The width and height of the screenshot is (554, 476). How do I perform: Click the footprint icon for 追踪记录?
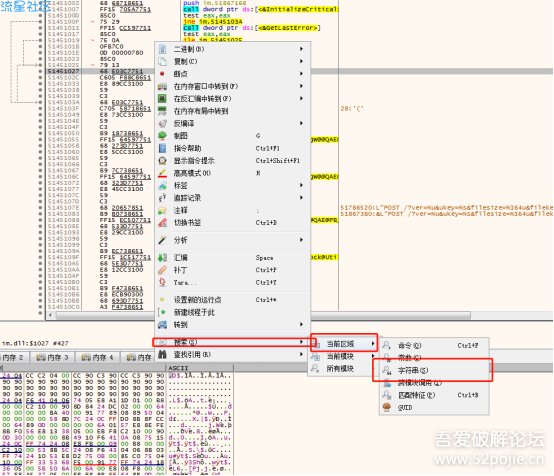[162, 198]
